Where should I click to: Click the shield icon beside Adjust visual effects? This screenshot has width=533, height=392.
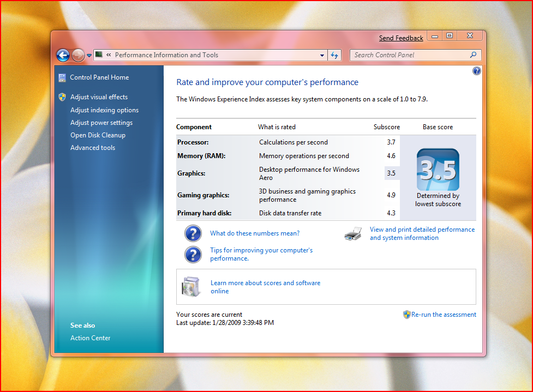(62, 97)
